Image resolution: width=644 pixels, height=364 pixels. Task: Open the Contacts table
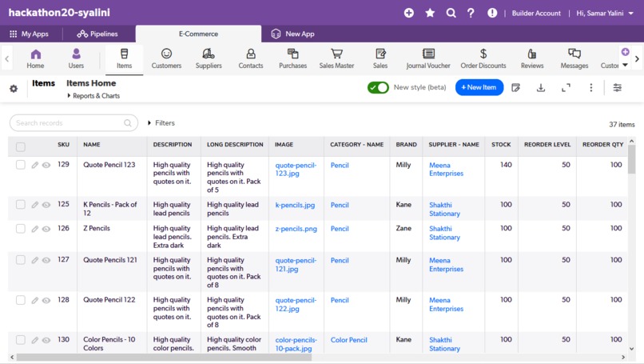[x=251, y=59]
